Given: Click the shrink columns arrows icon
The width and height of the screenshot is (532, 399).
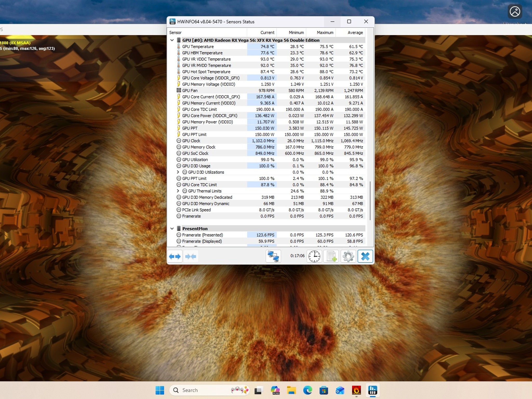Looking at the screenshot, I should (191, 256).
